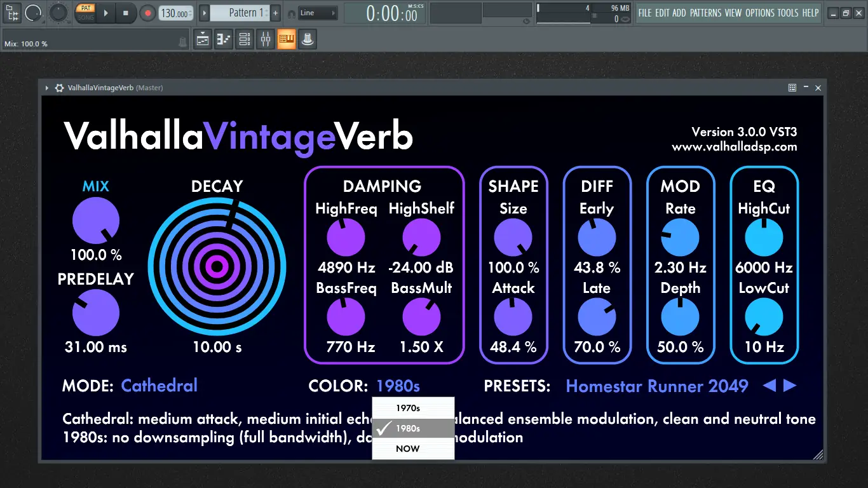Click the Stop button
868x488 pixels.
pyautogui.click(x=126, y=13)
